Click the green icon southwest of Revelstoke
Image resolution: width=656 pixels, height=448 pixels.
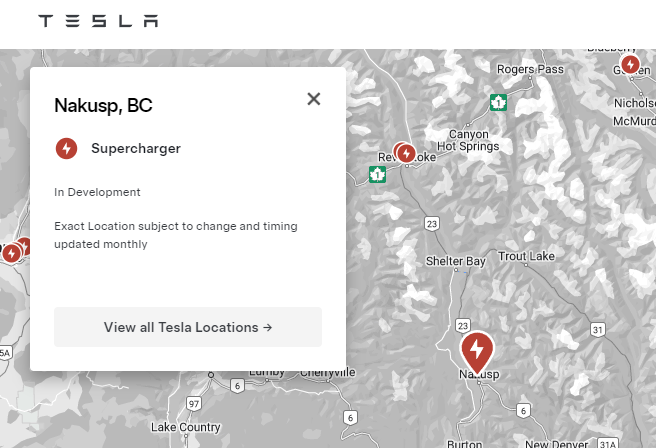tap(377, 175)
